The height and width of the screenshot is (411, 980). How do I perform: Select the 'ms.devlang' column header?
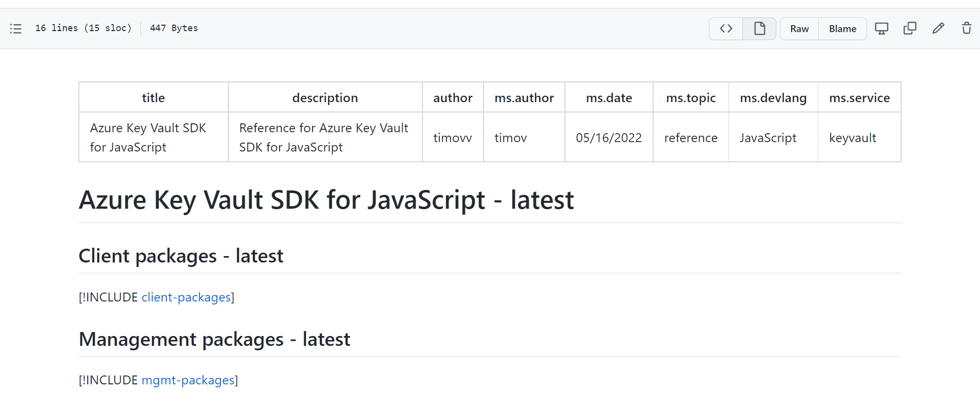click(x=773, y=98)
